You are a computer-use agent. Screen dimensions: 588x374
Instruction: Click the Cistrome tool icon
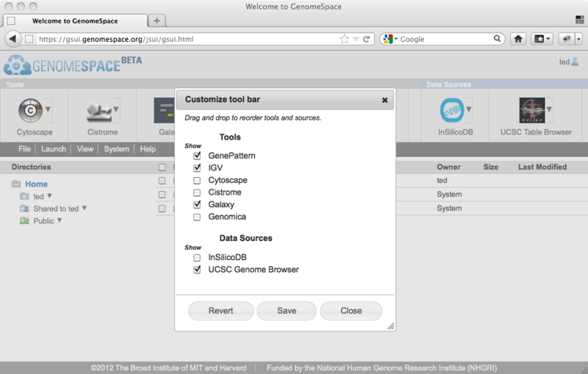(x=99, y=111)
